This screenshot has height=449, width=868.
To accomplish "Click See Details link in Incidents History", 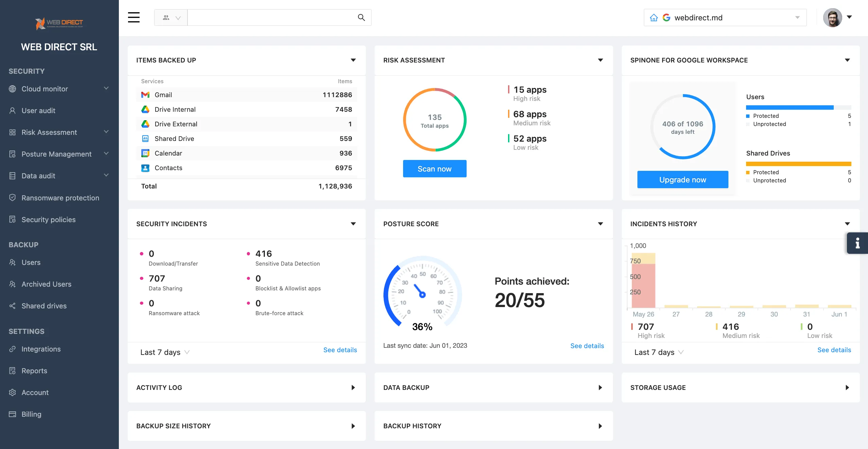I will coord(834,349).
